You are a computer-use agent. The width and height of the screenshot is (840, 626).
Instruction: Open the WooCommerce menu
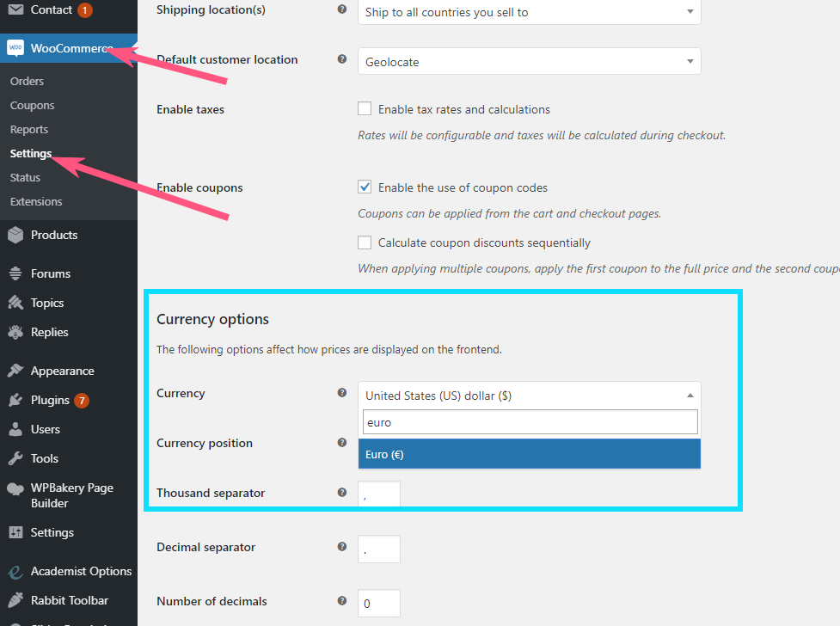click(69, 48)
